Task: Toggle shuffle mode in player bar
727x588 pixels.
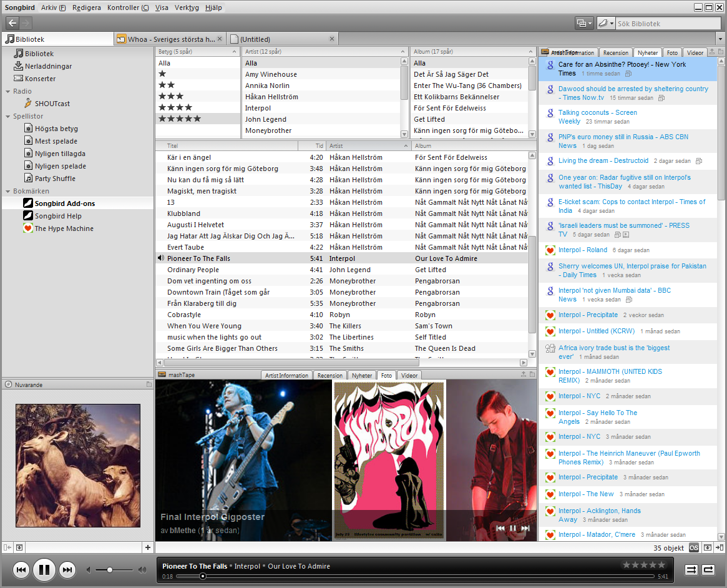Action: pos(691,570)
